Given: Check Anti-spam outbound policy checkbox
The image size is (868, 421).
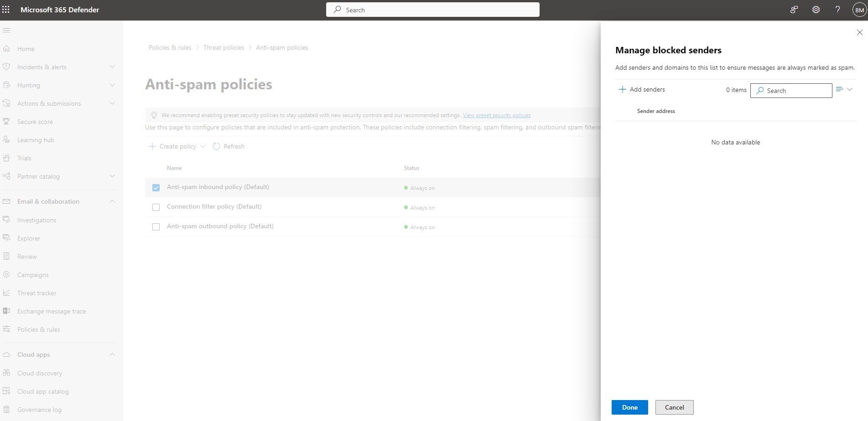Looking at the screenshot, I should 156,227.
